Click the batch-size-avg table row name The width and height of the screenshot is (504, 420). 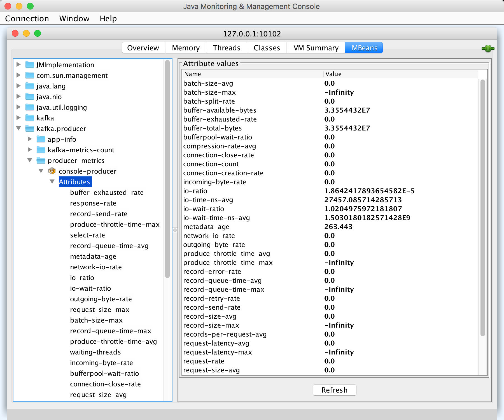[208, 83]
